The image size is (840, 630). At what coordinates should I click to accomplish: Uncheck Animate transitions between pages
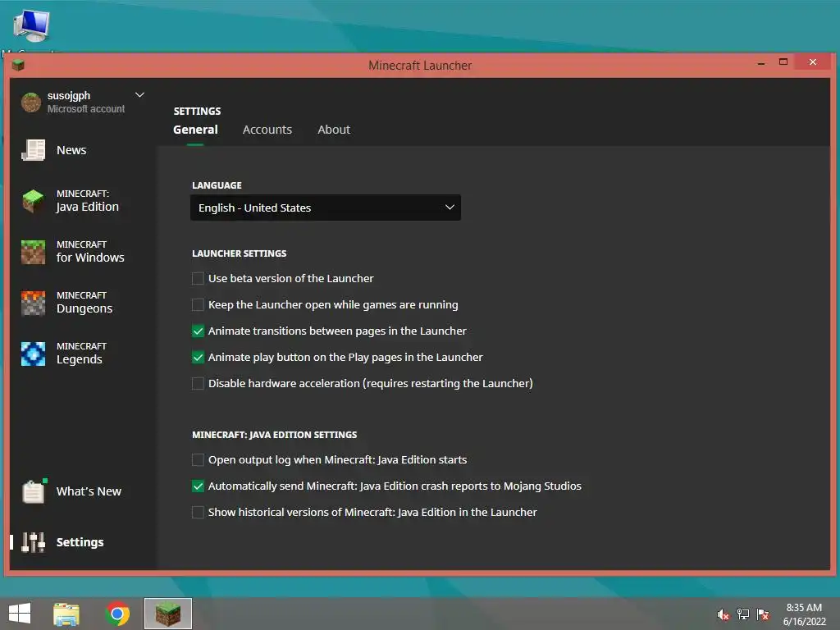coord(198,331)
